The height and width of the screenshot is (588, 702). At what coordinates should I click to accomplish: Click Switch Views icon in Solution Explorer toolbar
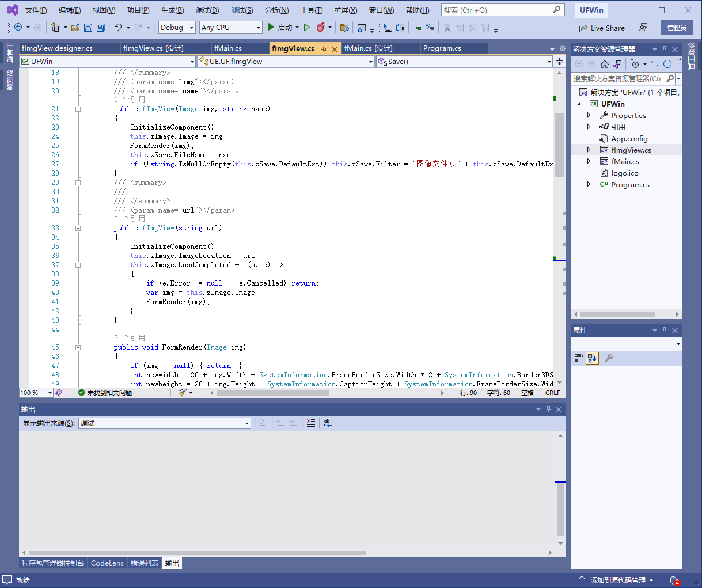(617, 64)
